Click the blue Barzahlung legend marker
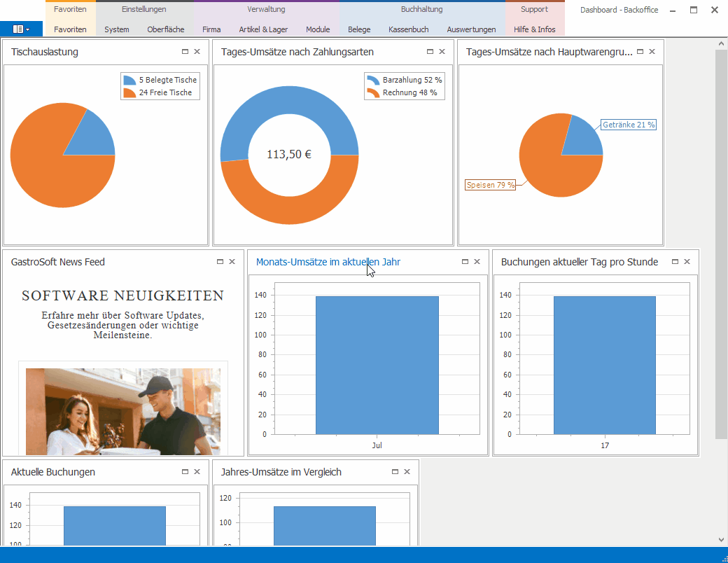The height and width of the screenshot is (563, 728). 373,80
